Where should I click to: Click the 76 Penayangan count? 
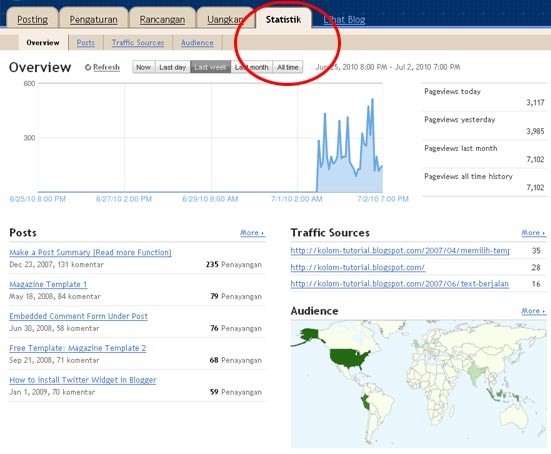click(236, 328)
